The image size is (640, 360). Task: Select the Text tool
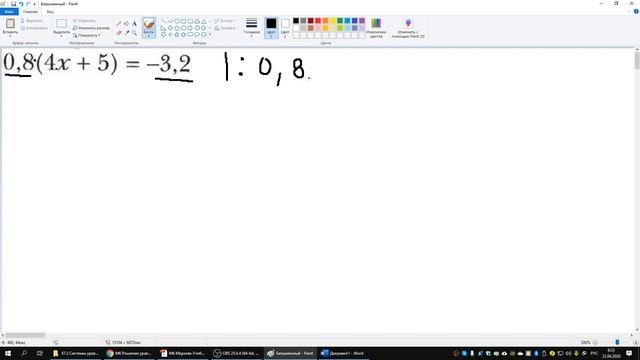tap(134, 24)
